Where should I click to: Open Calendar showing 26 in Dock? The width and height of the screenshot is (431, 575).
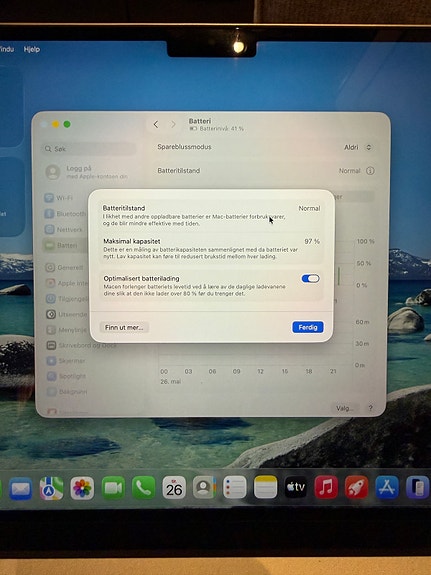(174, 488)
